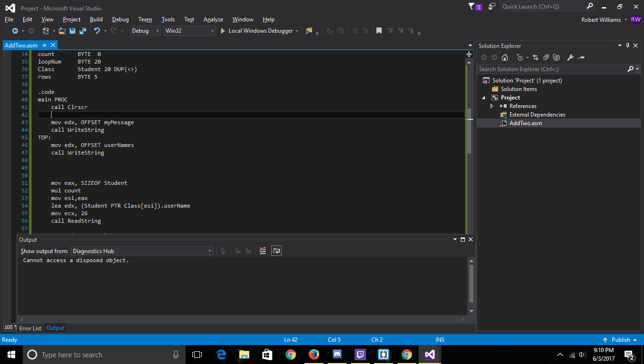This screenshot has height=364, width=644.
Task: Start Local Windows Debugger
Action: point(256,31)
